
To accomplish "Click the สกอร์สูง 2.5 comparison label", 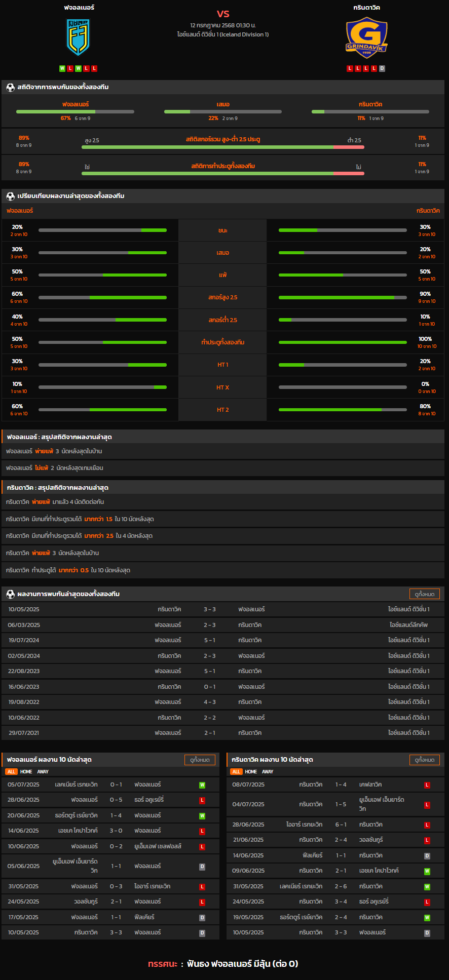I will coord(223,297).
